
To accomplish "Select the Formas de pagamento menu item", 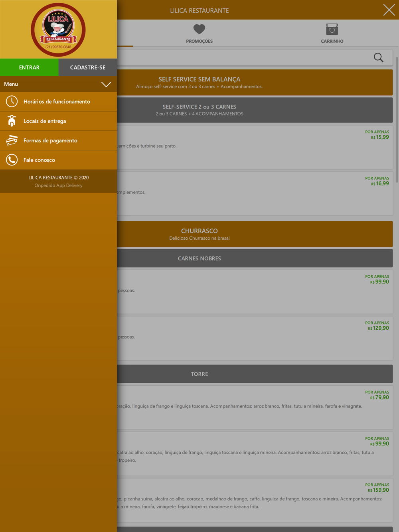I will pyautogui.click(x=58, y=140).
